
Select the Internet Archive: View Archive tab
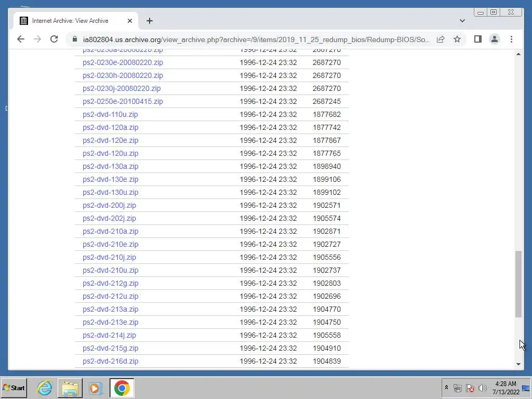[x=75, y=21]
